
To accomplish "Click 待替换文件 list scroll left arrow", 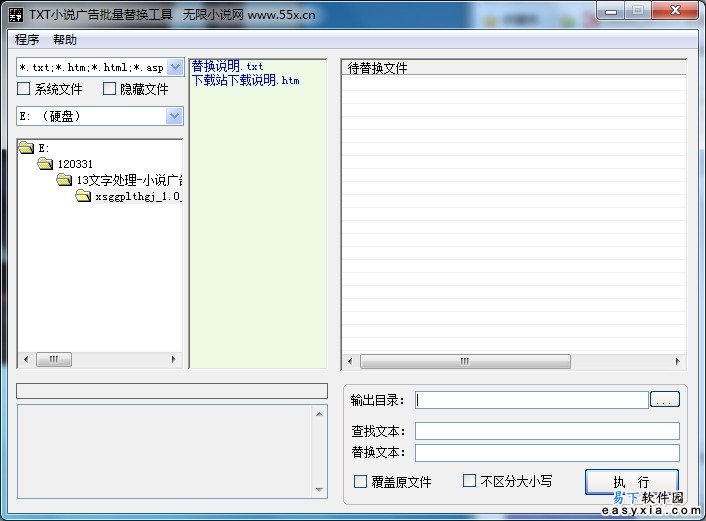I will (x=350, y=361).
